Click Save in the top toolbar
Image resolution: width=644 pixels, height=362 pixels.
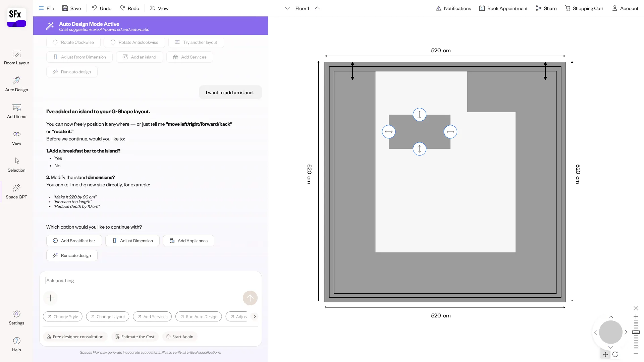(71, 8)
